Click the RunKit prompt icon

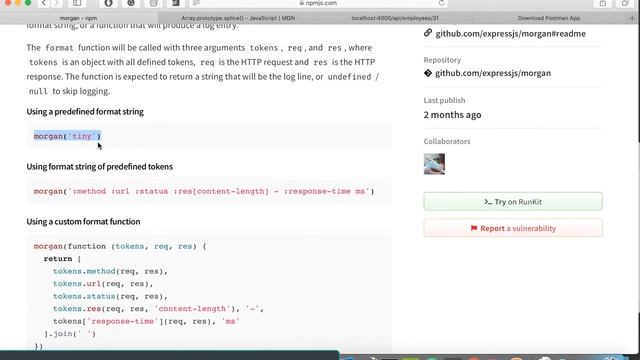click(488, 202)
